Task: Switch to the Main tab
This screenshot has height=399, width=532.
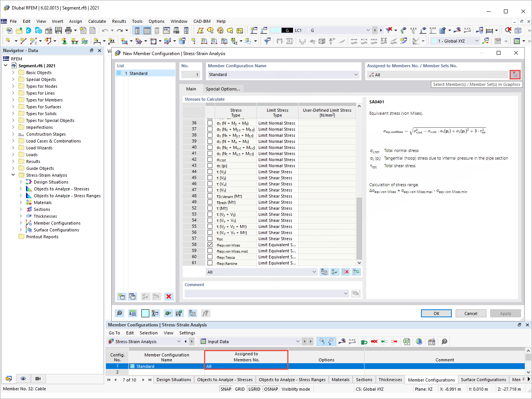Action: click(191, 89)
